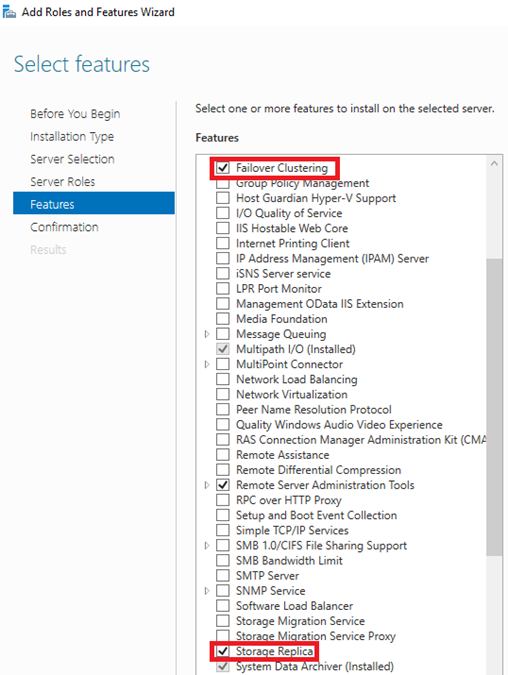Tick the Media Foundation checkbox
The width and height of the screenshot is (508, 675).
223,319
